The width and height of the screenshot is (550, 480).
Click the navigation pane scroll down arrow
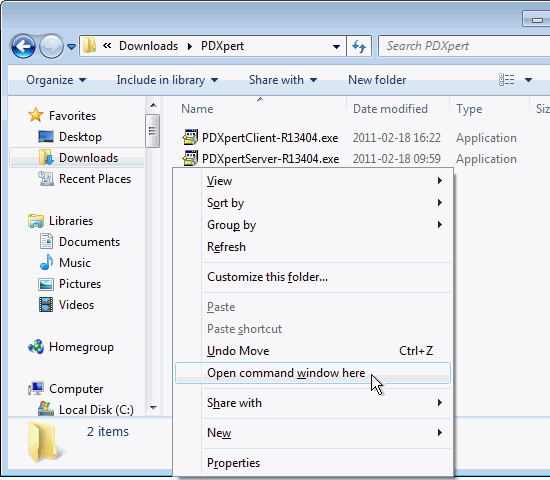point(153,407)
